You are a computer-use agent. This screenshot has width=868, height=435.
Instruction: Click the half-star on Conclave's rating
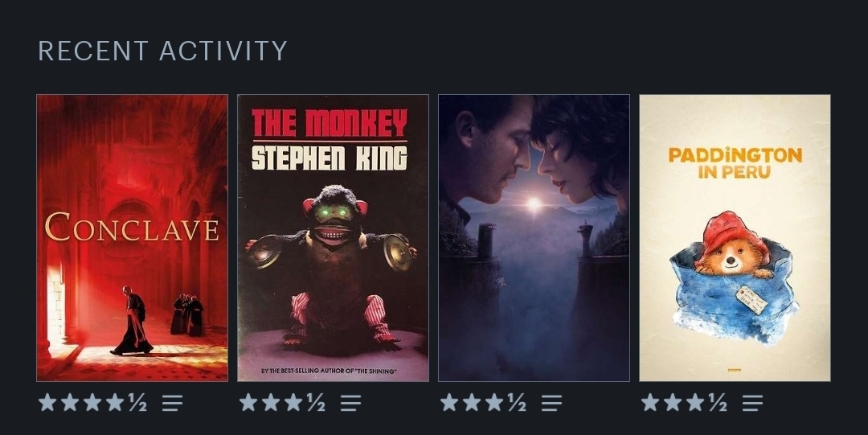click(138, 402)
